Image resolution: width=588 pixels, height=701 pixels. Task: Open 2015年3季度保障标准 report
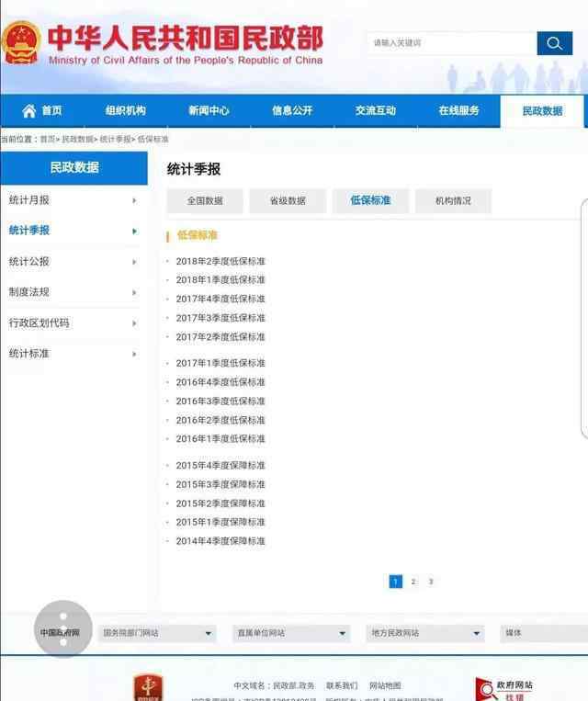pos(220,484)
